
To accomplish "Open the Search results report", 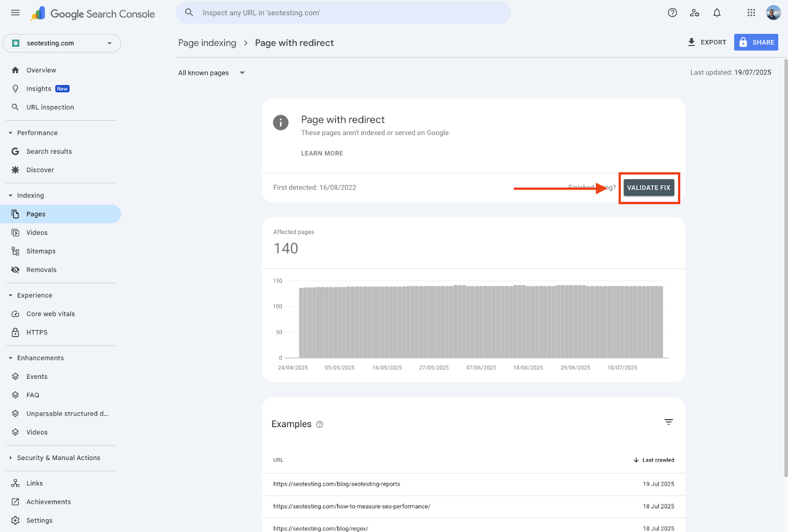I will [x=49, y=151].
